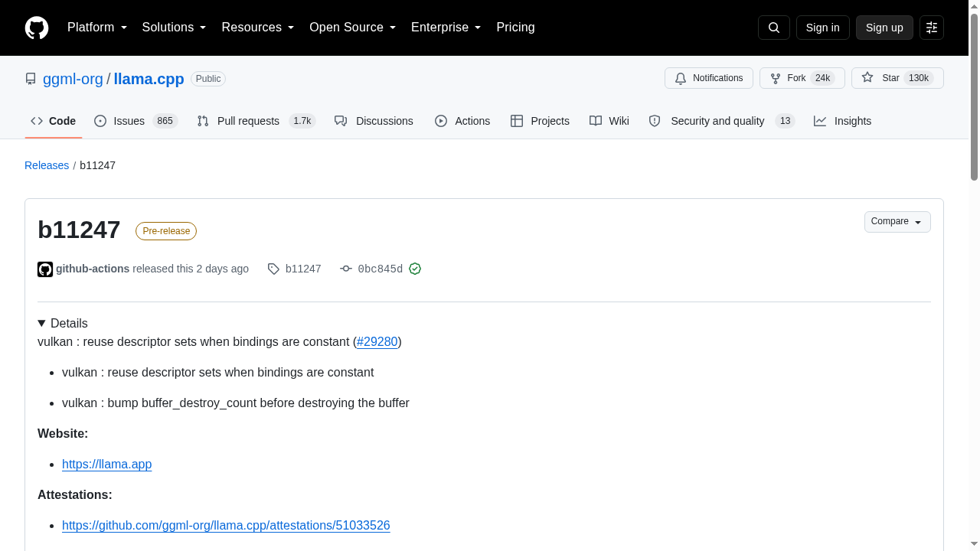
Task: Open Security and quality tab
Action: (x=721, y=121)
